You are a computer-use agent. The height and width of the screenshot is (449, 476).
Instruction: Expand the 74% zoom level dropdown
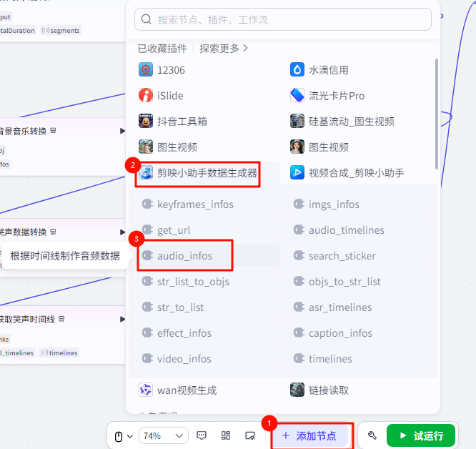click(163, 435)
